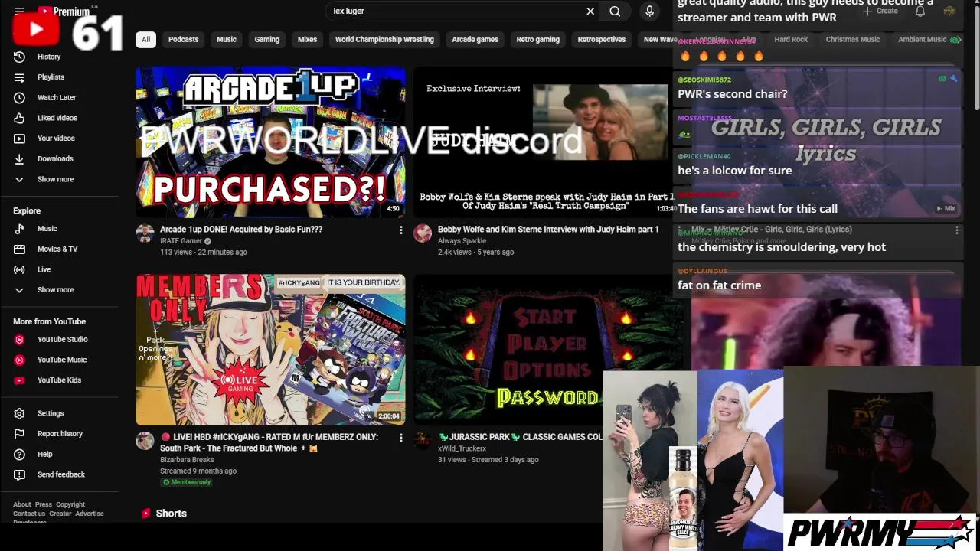The height and width of the screenshot is (551, 980).
Task: Open the Judy Haim interview thumbnail
Action: tap(543, 142)
